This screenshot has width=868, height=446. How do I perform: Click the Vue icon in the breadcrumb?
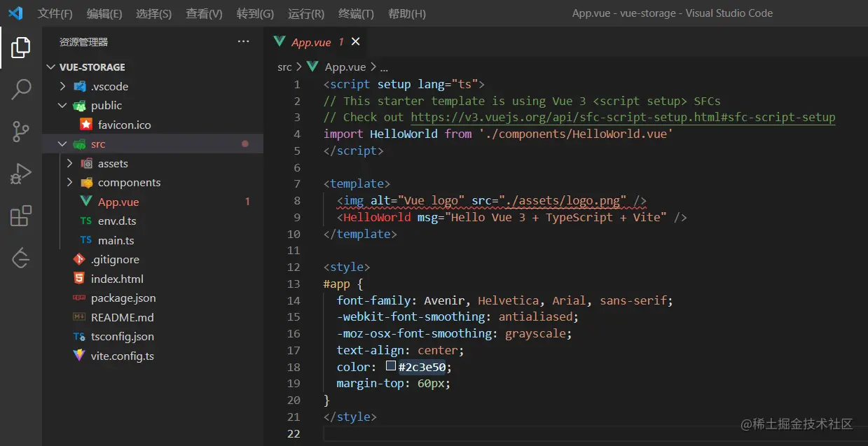[313, 67]
